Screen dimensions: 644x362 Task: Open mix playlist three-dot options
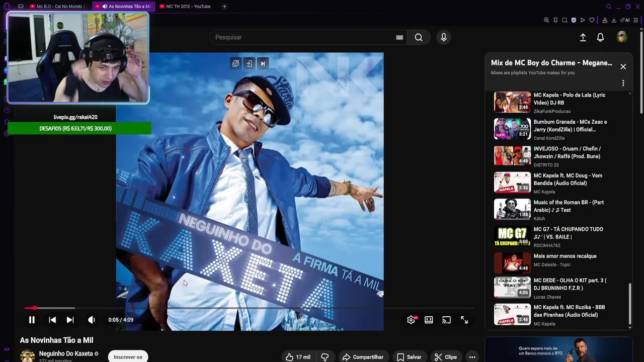coord(623,83)
